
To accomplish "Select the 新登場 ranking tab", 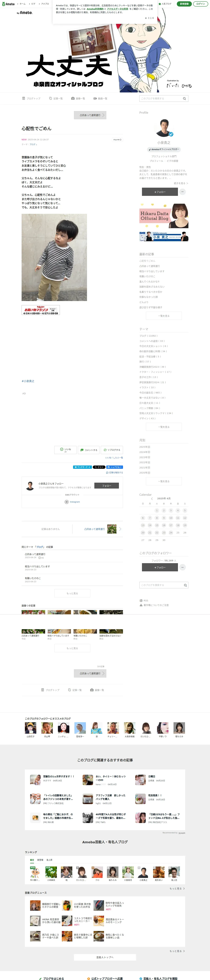I will click(x=40, y=860).
